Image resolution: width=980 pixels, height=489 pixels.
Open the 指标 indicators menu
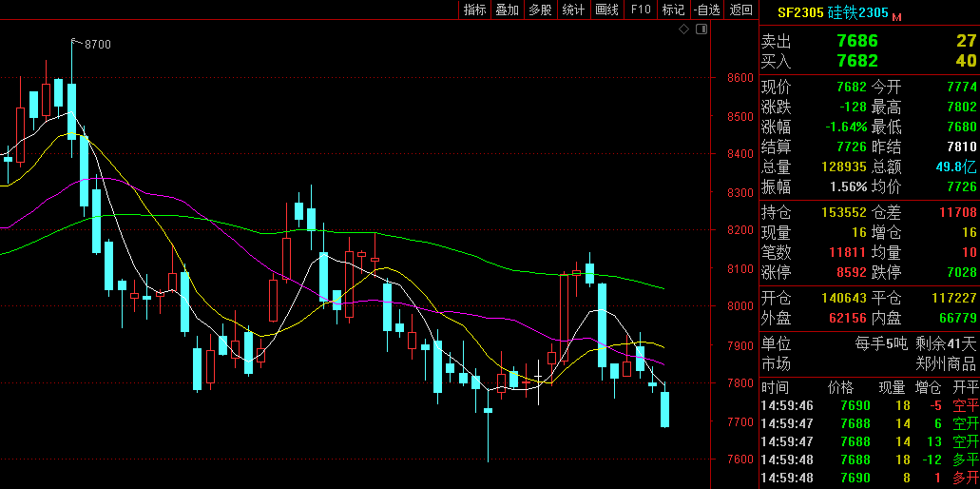coord(474,10)
